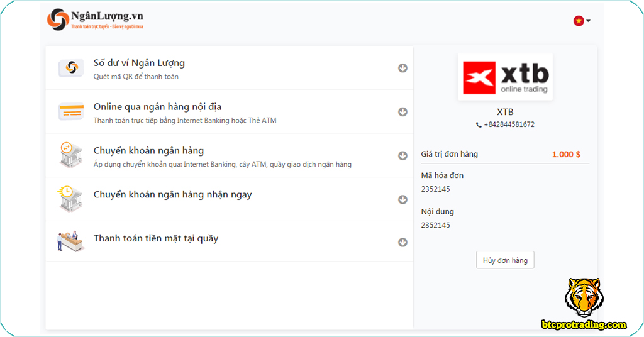Click the Giá trị đơn hàng label

click(449, 154)
